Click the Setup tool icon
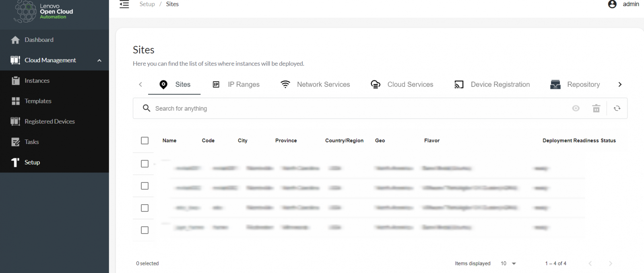This screenshot has height=273, width=644. pos(15,162)
